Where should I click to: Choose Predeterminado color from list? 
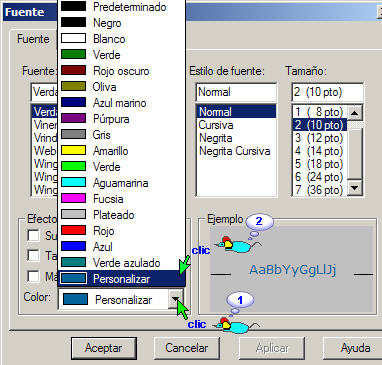pos(122,7)
